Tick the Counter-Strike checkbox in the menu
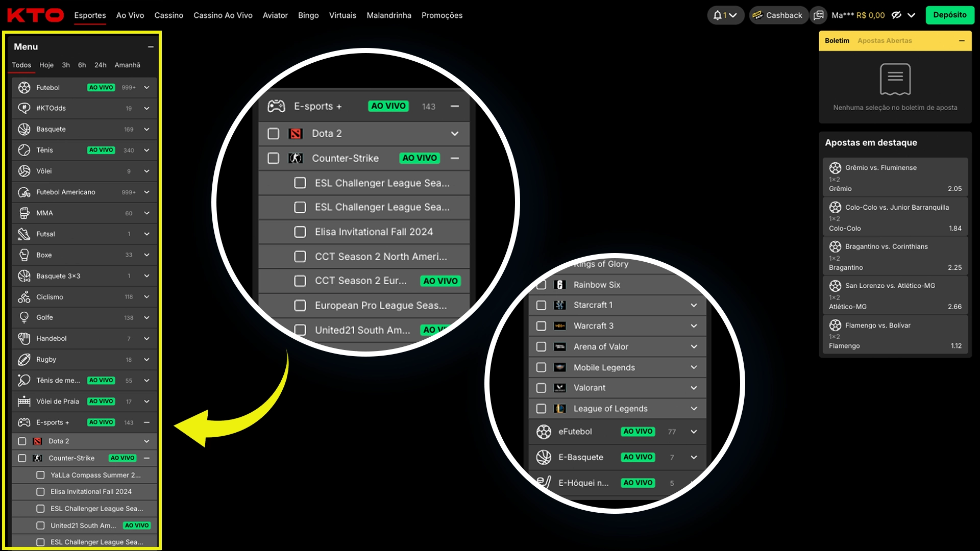Screen dimensions: 980x551 click(22, 458)
